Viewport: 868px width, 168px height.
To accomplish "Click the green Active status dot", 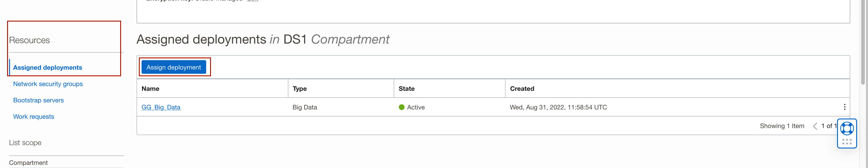I will coord(401,107).
